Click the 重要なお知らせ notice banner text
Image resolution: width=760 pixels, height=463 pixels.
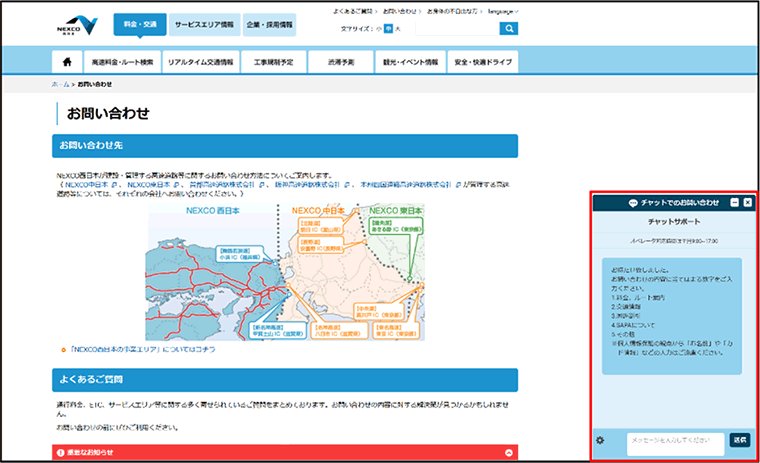[x=90, y=453]
